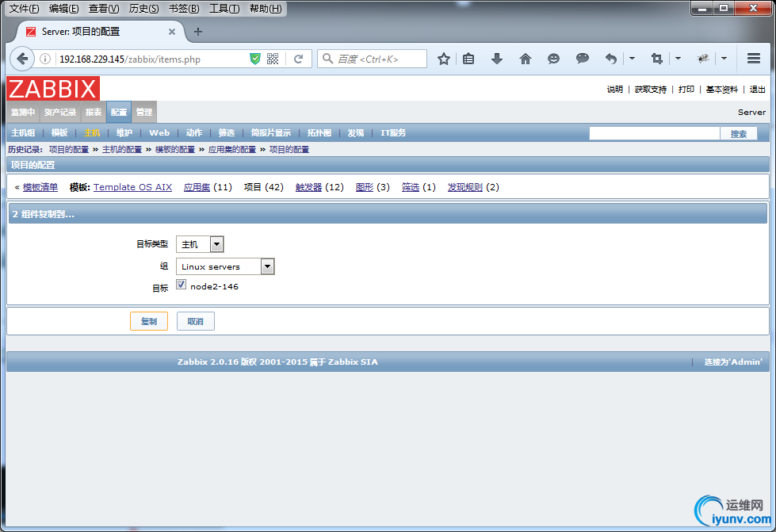Click the 退出 logout link

[757, 90]
